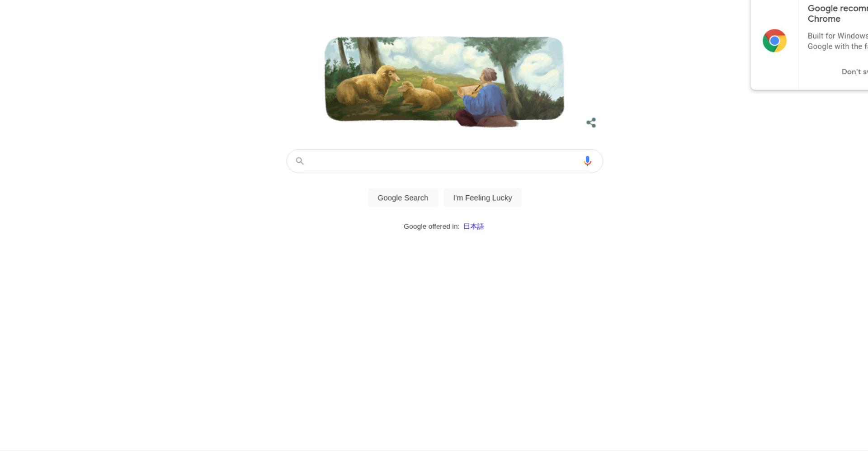Click the Google Search button

coord(403,198)
